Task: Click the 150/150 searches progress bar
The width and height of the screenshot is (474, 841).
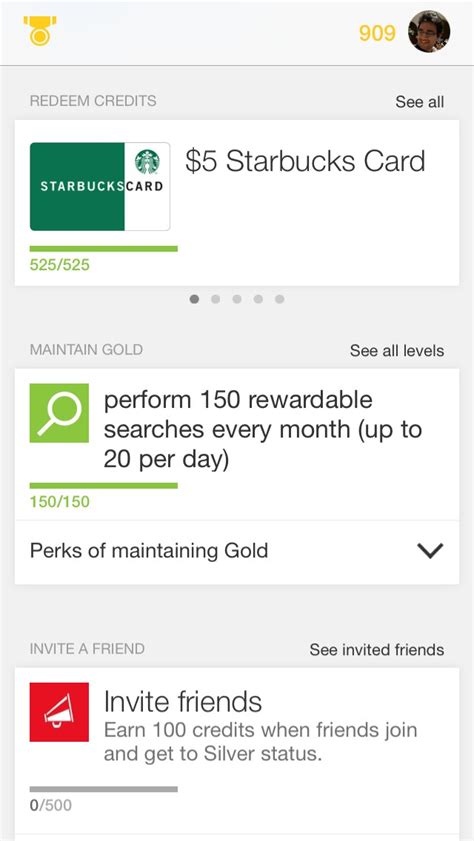Action: [103, 486]
